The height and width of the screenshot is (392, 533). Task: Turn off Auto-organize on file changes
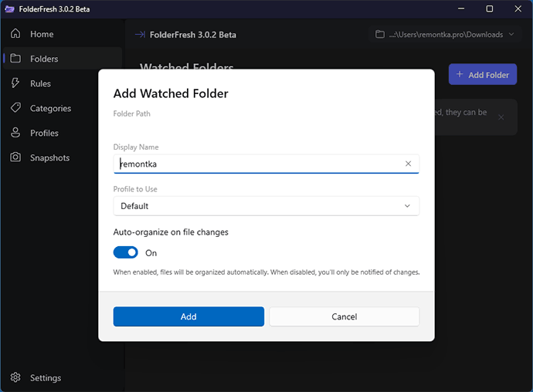pos(125,253)
